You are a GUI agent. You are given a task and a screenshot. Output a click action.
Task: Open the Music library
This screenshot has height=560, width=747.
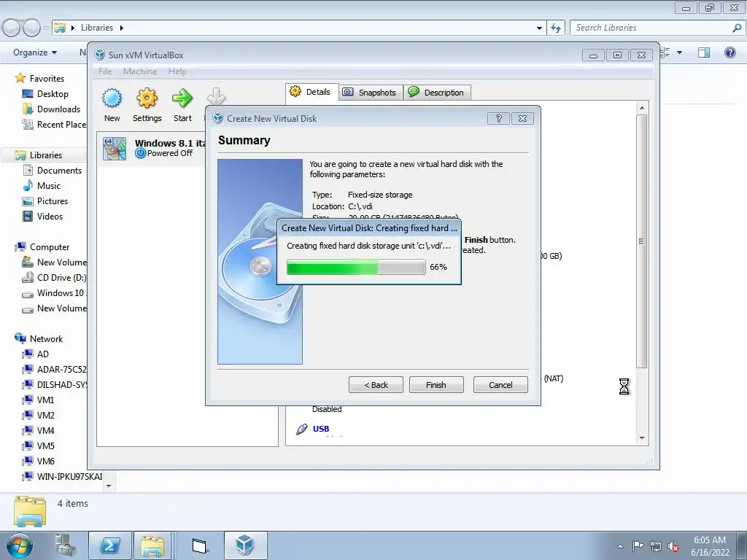click(49, 186)
